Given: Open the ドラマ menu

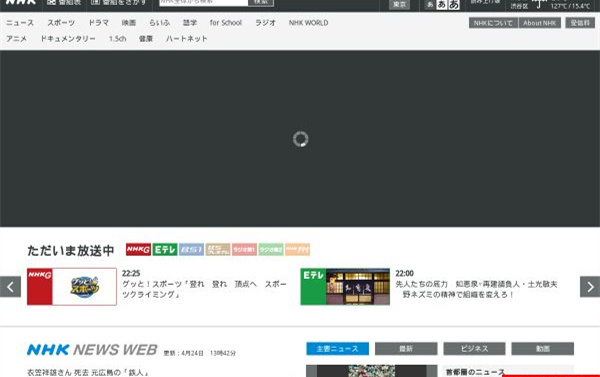Looking at the screenshot, I should click(99, 23).
